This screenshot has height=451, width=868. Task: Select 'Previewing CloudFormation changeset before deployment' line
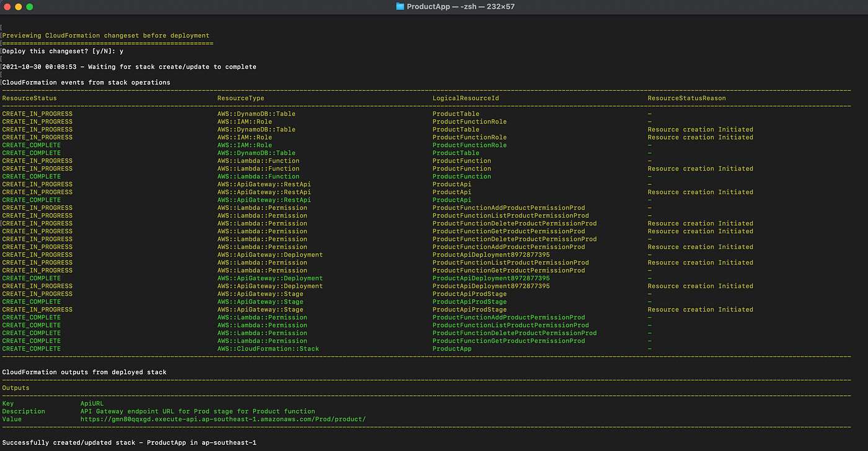tap(106, 36)
